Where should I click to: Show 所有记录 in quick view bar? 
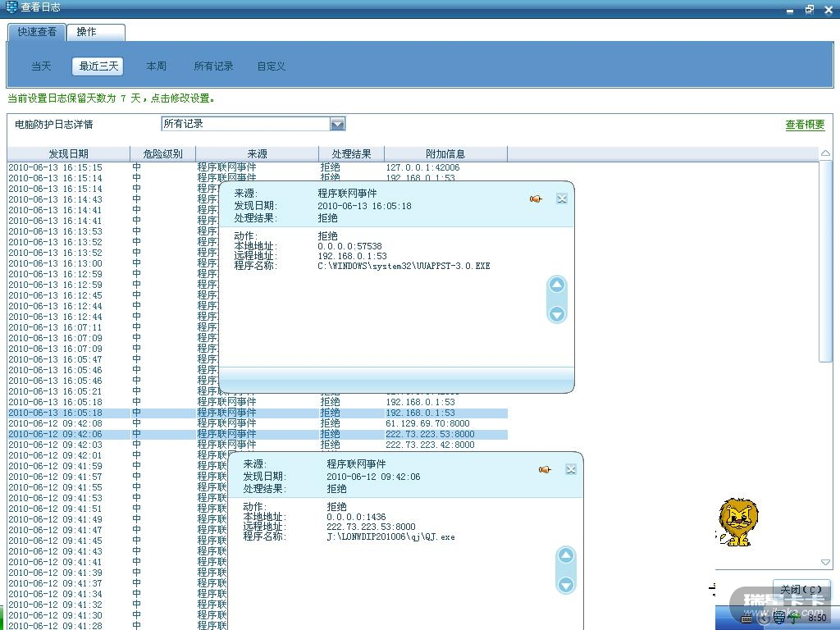(213, 66)
